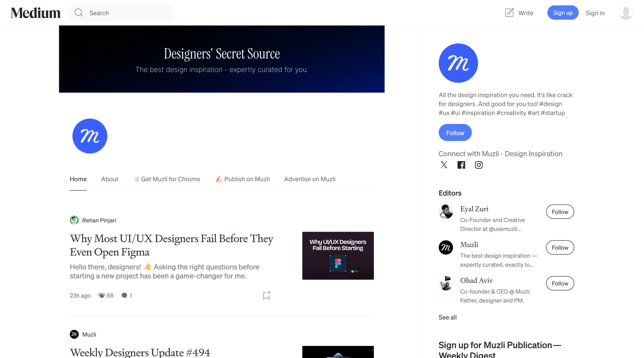Follow Eyal Zuri

(560, 212)
